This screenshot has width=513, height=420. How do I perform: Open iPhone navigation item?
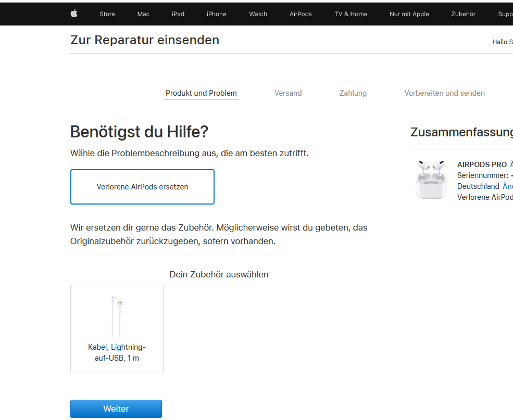pos(217,14)
